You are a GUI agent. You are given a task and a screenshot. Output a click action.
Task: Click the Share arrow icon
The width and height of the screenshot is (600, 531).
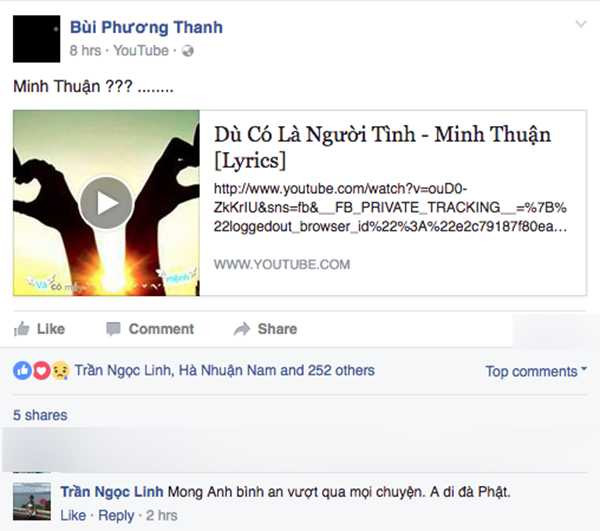pyautogui.click(x=242, y=329)
